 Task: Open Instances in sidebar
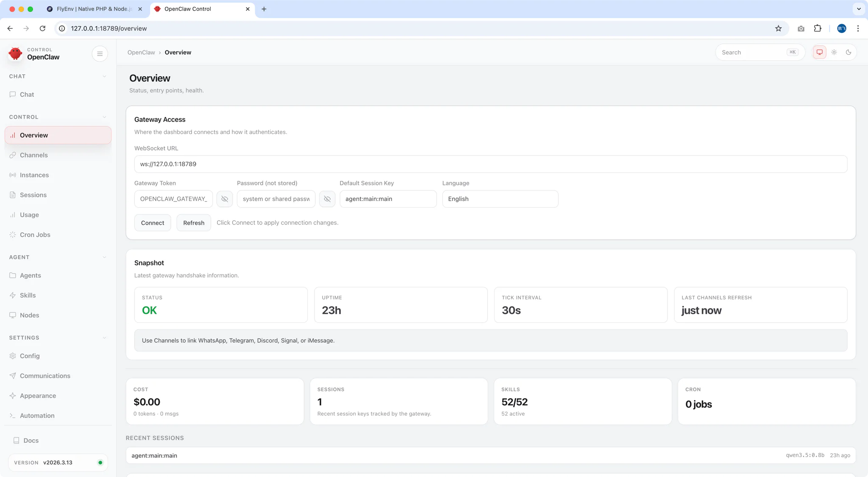click(x=34, y=175)
